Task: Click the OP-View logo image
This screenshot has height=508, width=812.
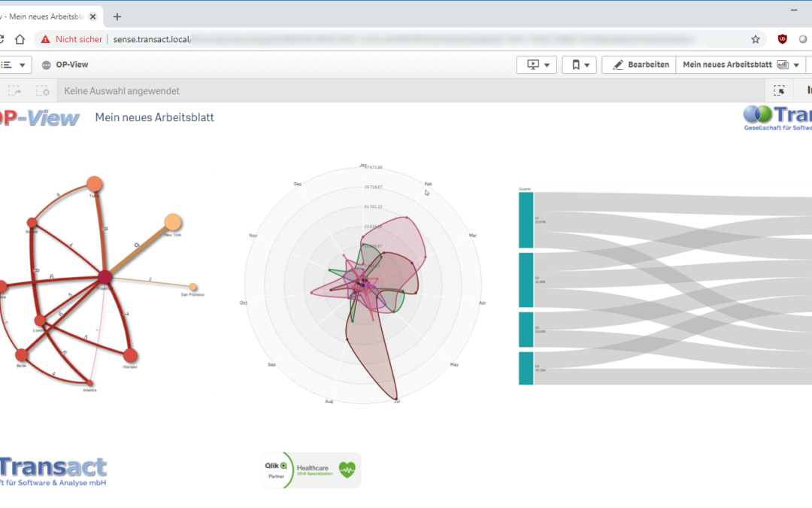Action: [39, 117]
